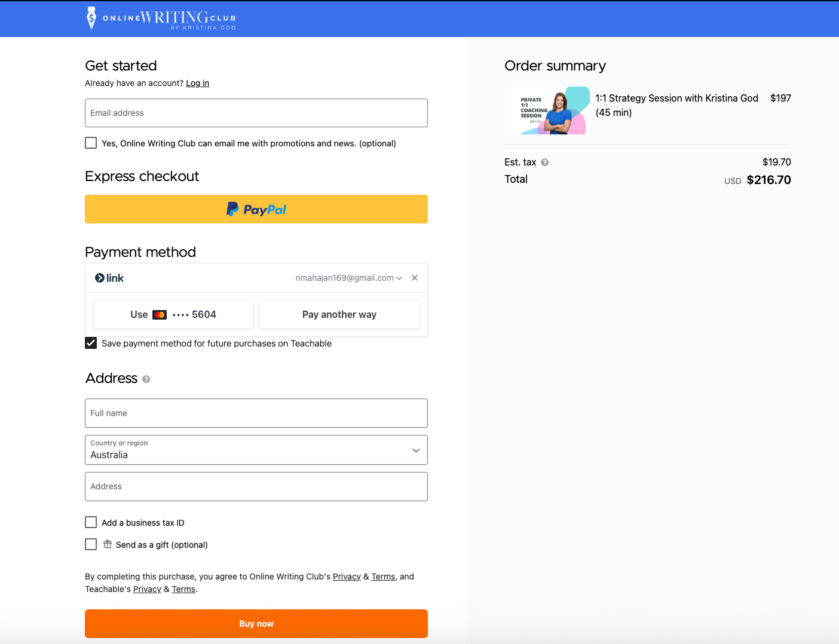Click the Mastercard icon on the saved card

(160, 314)
